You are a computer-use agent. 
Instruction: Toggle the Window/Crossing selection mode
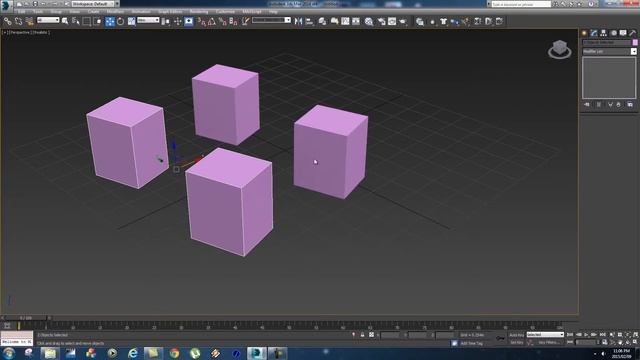[x=98, y=21]
